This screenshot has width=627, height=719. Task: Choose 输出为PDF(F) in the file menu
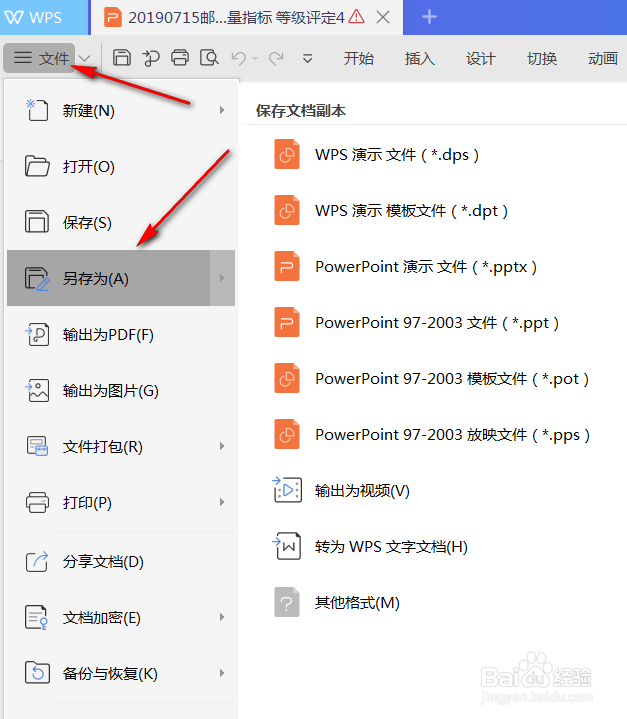coord(121,335)
